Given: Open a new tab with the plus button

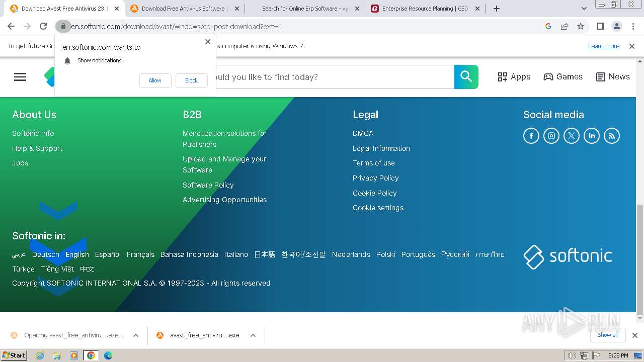Looking at the screenshot, I should 497,9.
